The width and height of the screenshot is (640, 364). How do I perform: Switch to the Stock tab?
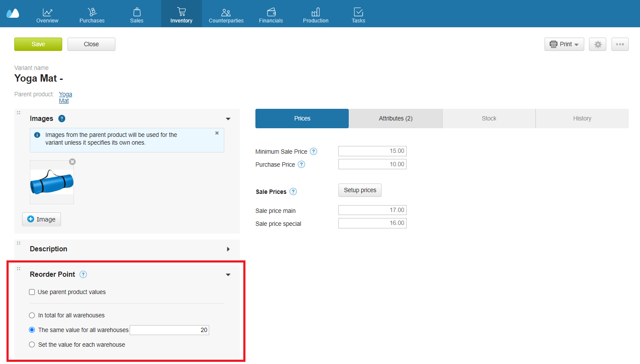coord(489,118)
